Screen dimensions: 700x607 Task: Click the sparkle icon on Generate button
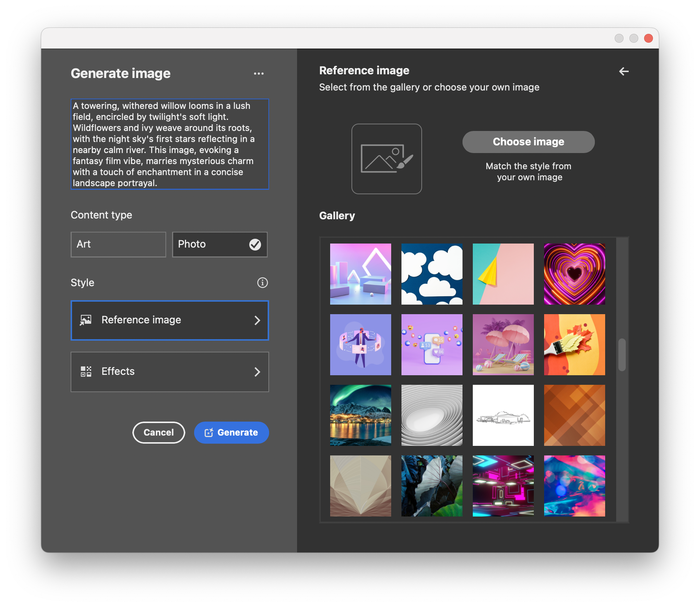point(209,433)
